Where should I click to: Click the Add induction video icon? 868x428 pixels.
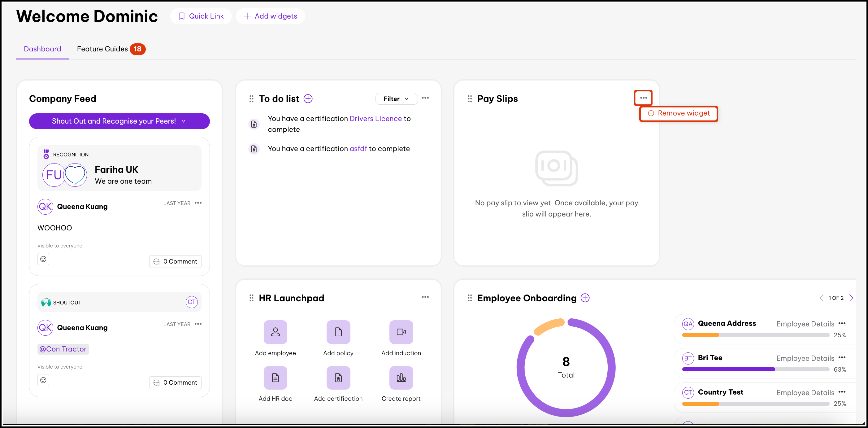(x=401, y=332)
